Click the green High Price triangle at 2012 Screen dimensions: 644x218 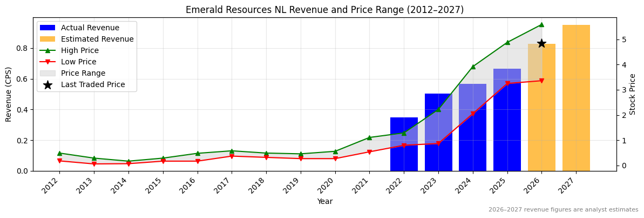(x=59, y=153)
